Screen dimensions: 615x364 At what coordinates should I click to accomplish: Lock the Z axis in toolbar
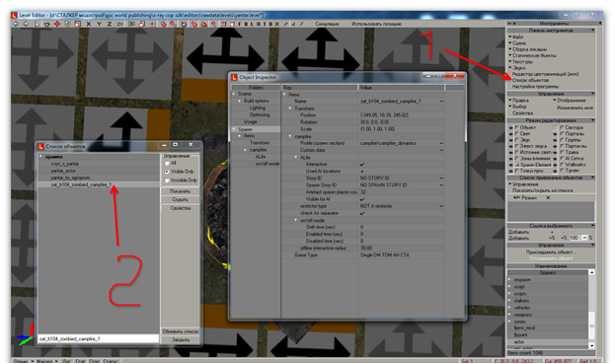(109, 24)
